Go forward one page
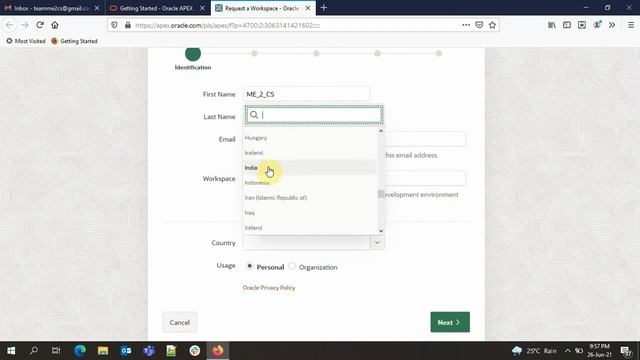This screenshot has width=640, height=360. (x=25, y=25)
